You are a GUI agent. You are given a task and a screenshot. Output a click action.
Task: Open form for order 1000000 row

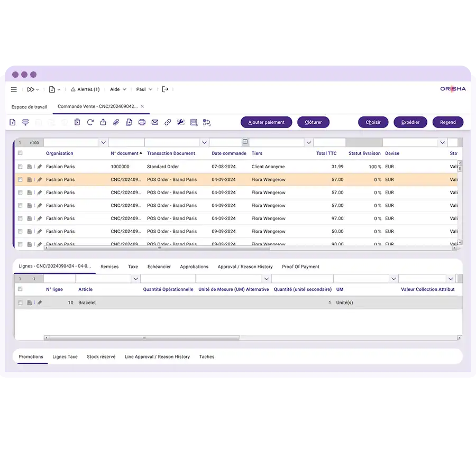[30, 167]
